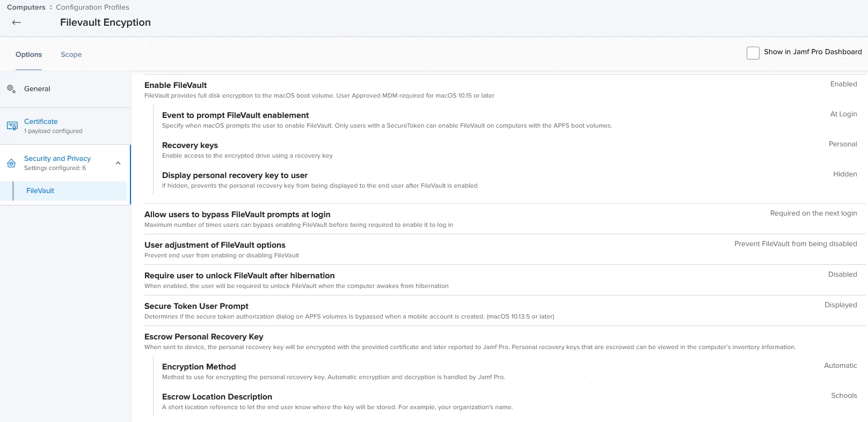Viewport: 868px width, 422px height.
Task: Click Require user to unlock FileVault heading
Action: pos(239,276)
